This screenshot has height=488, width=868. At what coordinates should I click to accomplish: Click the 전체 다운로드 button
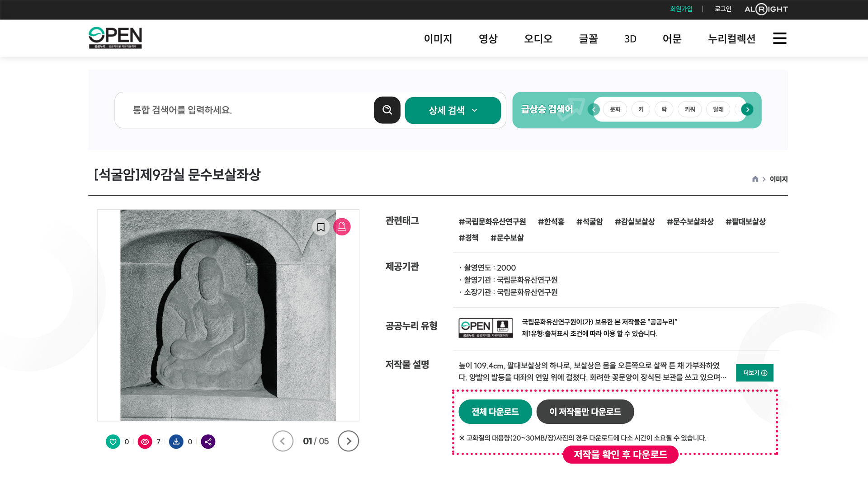[495, 412]
